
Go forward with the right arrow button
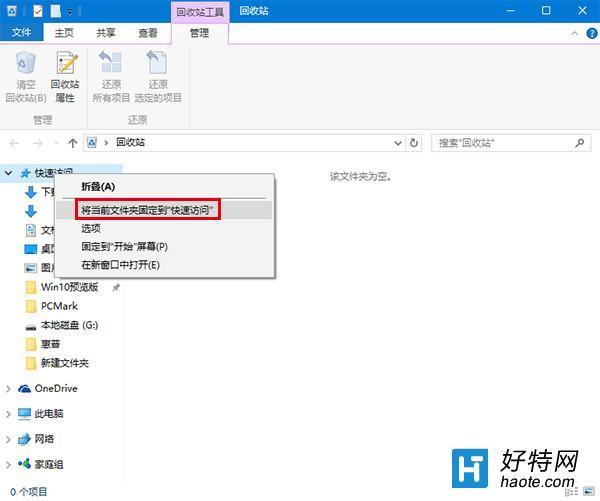coord(38,144)
